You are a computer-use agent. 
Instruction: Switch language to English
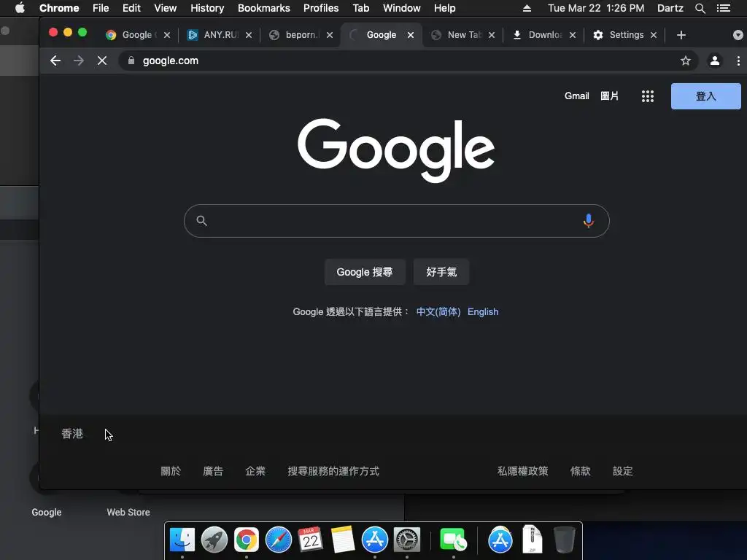[483, 312]
